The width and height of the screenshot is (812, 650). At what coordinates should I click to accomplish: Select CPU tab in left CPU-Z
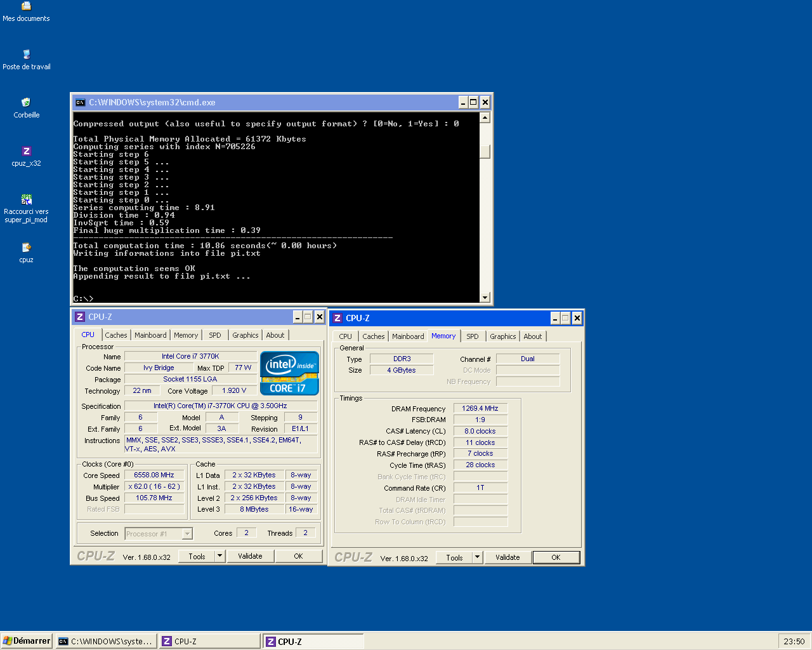88,335
